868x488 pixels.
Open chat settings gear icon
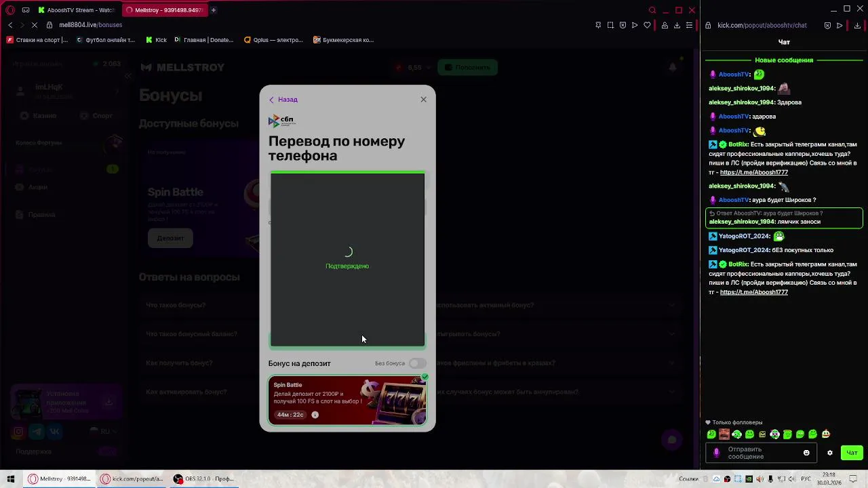pos(829,453)
